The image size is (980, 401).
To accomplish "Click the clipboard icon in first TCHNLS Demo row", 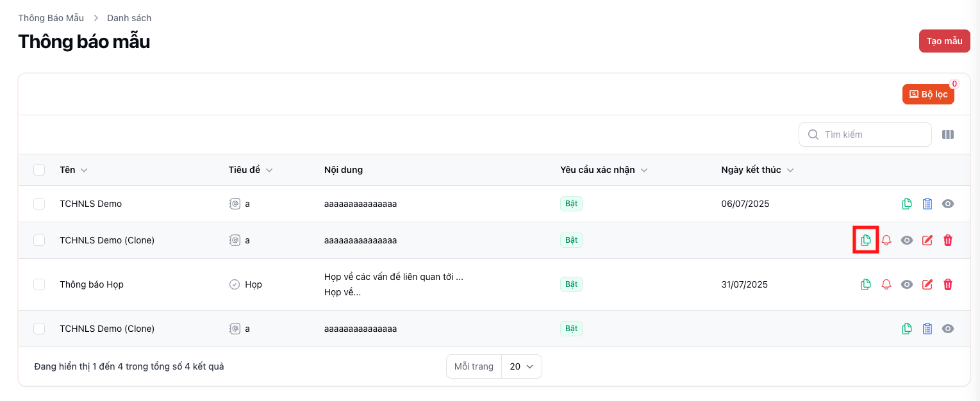I will [x=927, y=204].
